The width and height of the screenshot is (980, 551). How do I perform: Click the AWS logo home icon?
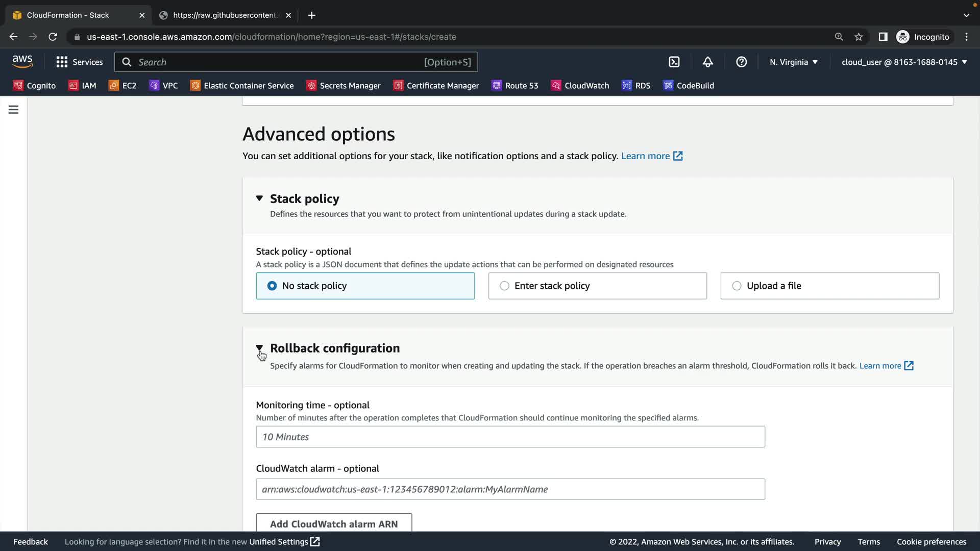point(22,62)
